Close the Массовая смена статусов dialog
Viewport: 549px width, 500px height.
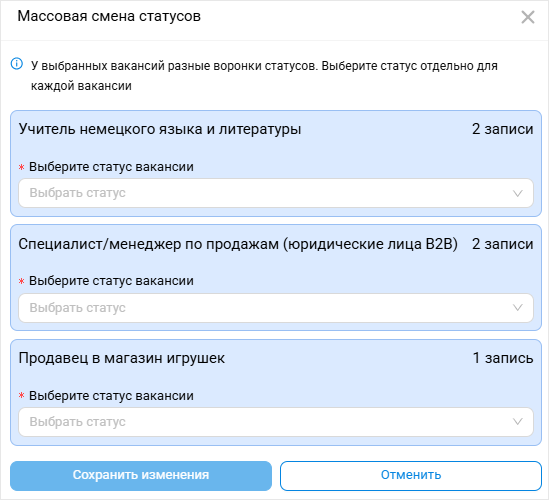click(528, 17)
